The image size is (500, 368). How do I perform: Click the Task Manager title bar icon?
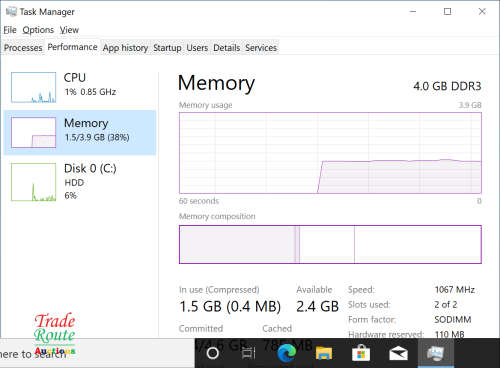(x=11, y=12)
